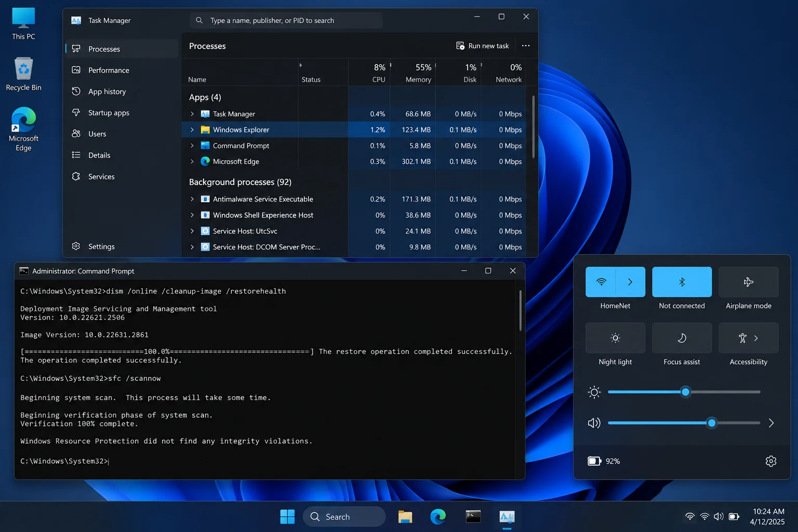Click the volume speaker icon beside the slider
This screenshot has height=532, width=798.
594,423
